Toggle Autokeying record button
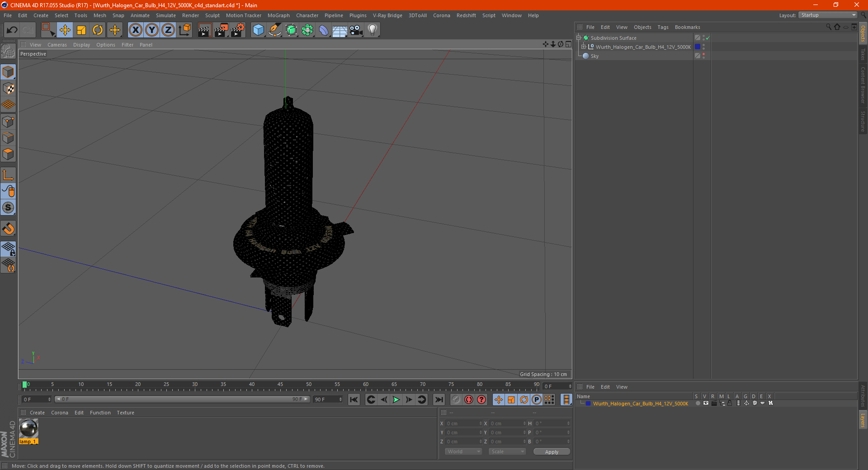This screenshot has width=868, height=470. 469,399
